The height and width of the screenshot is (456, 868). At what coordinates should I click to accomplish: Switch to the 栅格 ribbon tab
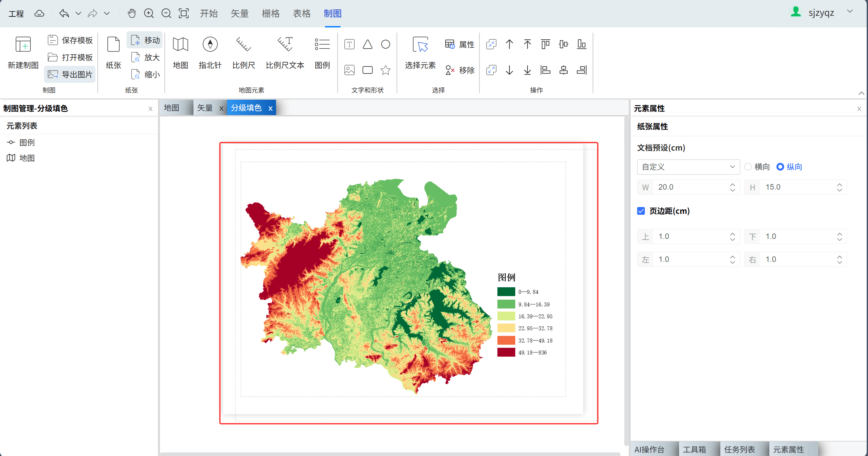(x=271, y=14)
